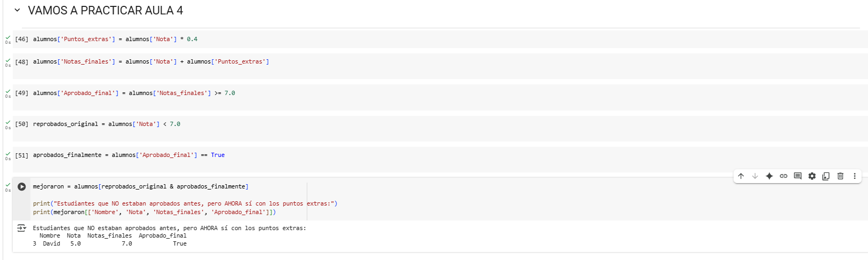Copy link to the selected cell
Screen dimensions: 868x260
(x=784, y=176)
